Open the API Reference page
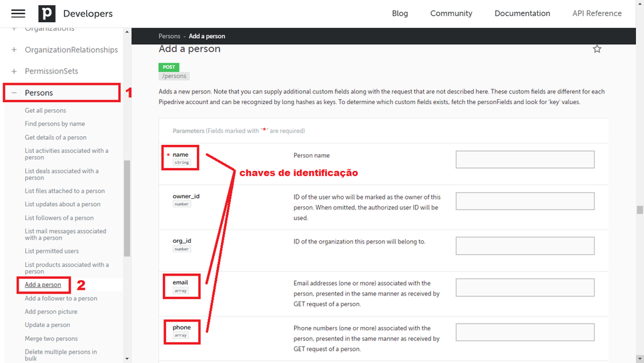 [597, 13]
